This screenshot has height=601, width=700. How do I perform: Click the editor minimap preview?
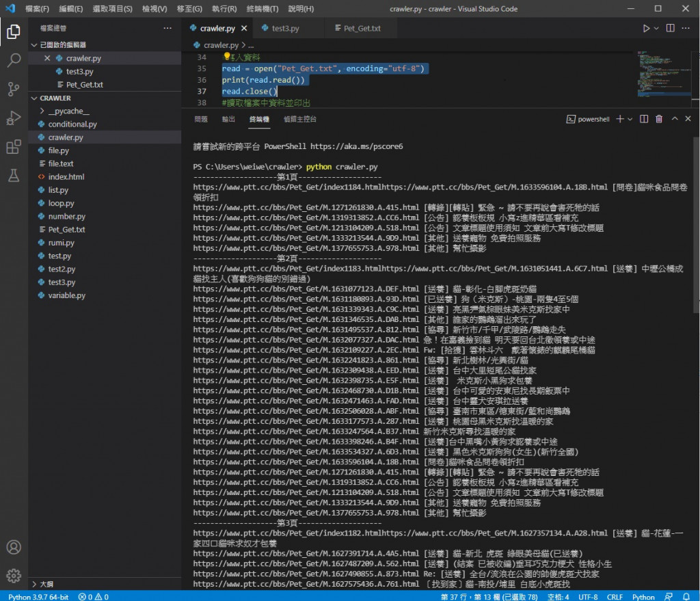point(664,74)
